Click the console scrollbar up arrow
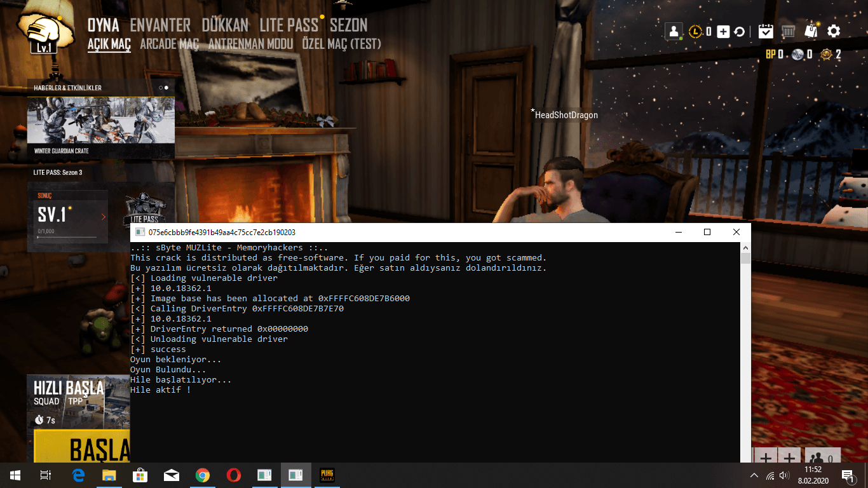The width and height of the screenshot is (868, 488). click(x=746, y=247)
